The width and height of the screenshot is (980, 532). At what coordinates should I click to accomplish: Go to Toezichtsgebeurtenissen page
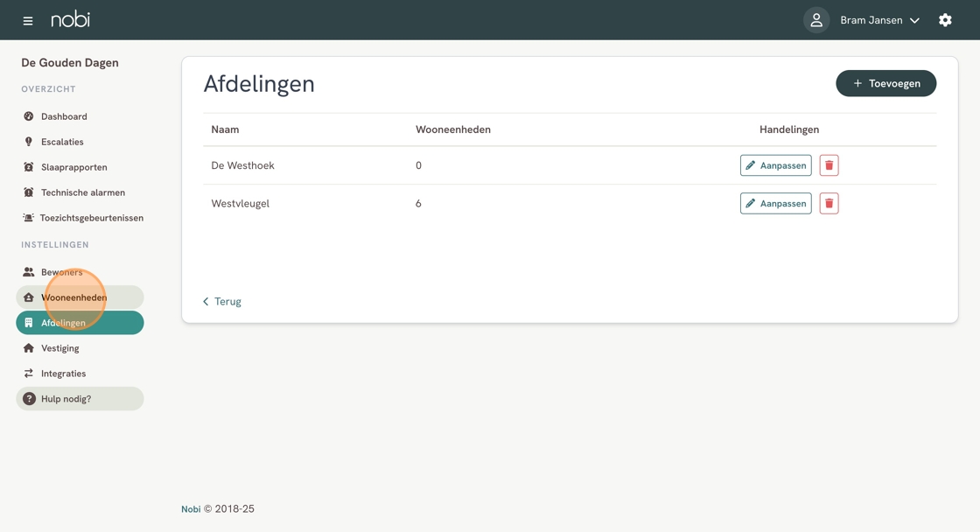click(91, 218)
